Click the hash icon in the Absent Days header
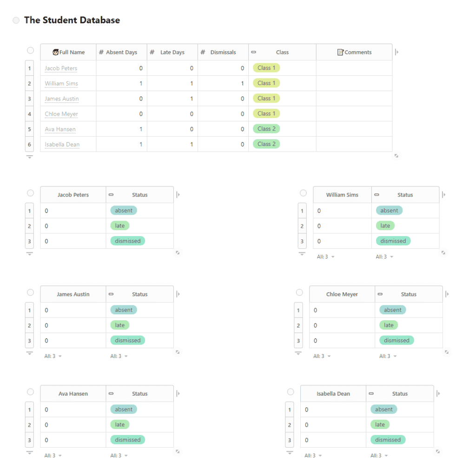This screenshot has height=476, width=456. [101, 53]
